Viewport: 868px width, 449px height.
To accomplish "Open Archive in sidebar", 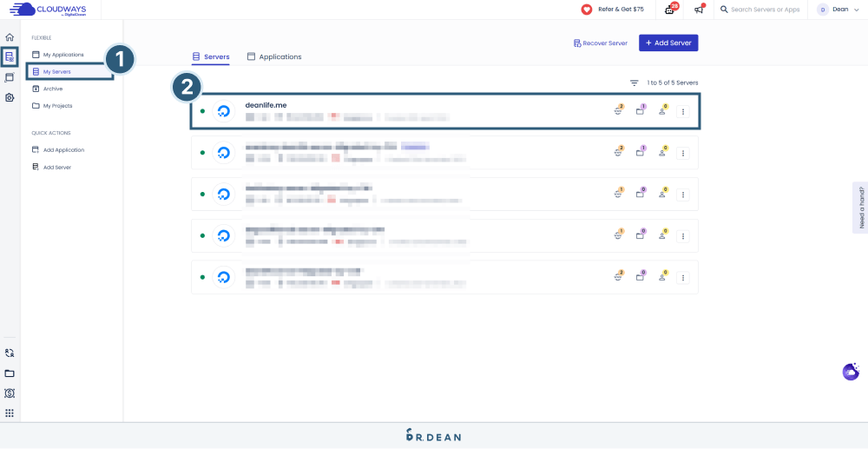I will click(x=48, y=89).
